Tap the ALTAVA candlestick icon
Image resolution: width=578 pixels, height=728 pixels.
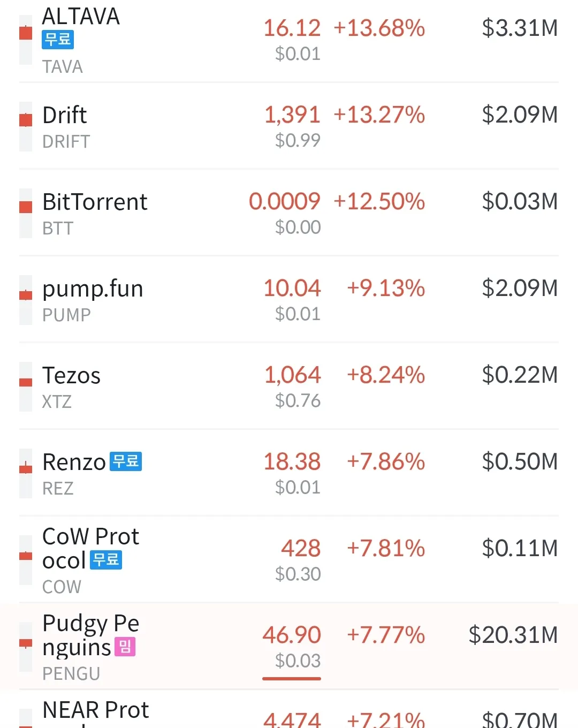point(26,40)
